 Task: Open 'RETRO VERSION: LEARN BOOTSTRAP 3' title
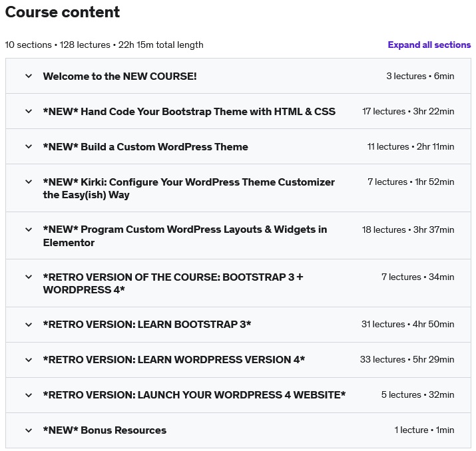pyautogui.click(x=147, y=325)
